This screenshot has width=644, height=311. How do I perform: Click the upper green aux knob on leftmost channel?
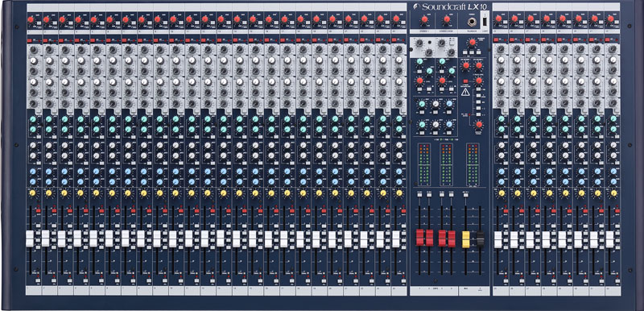coord(32,119)
